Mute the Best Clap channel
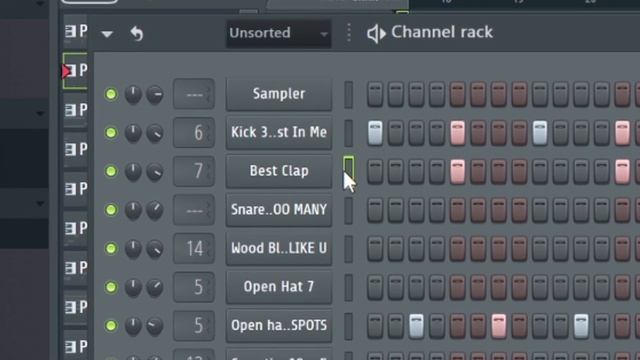Viewport: 640px width, 360px height. click(111, 171)
